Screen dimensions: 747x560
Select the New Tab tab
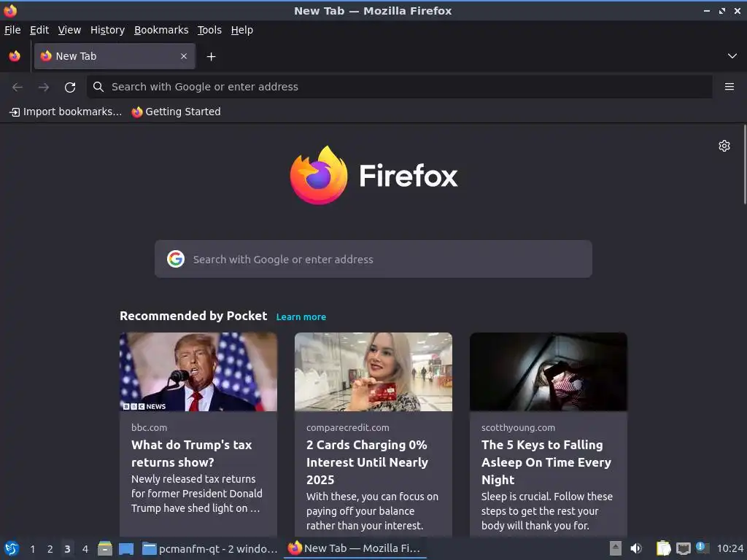coord(115,56)
